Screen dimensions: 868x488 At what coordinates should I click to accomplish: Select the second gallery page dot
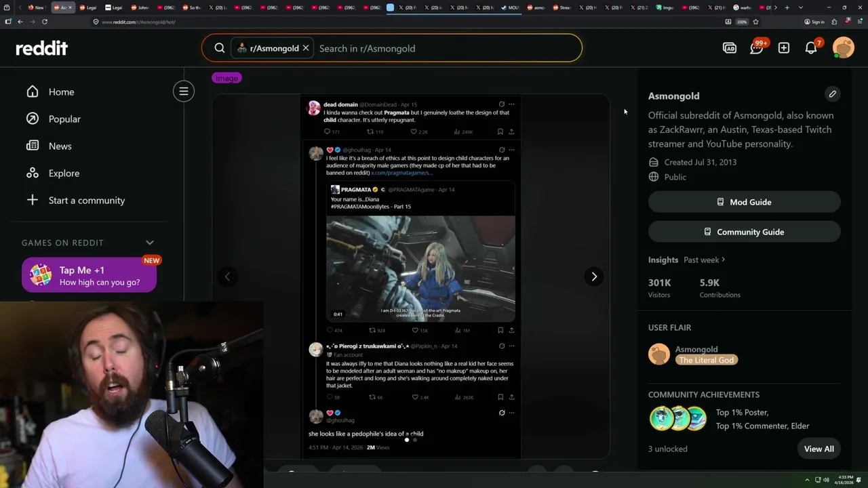[x=415, y=440]
